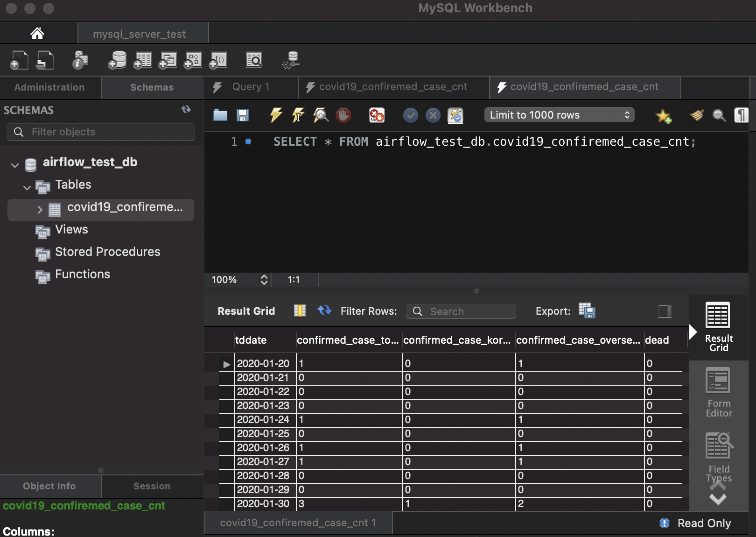Viewport: 756px width, 537px height.
Task: Stop the running query
Action: pos(343,115)
